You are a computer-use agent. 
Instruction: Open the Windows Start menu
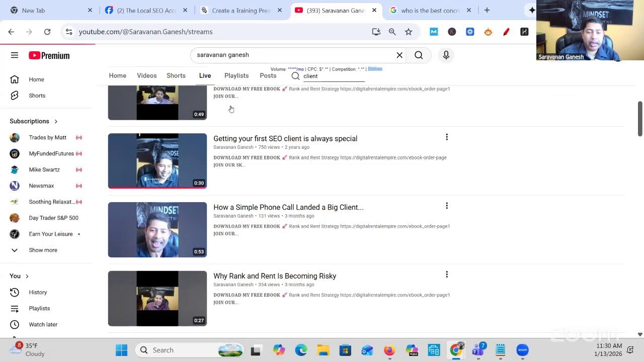[x=121, y=350]
